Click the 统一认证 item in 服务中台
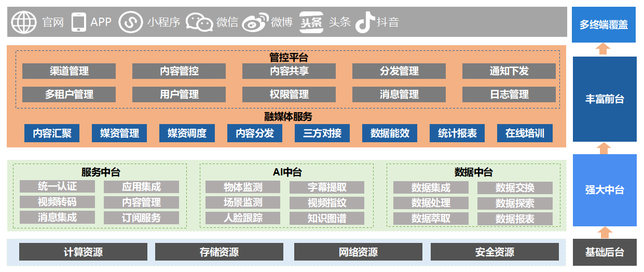 (x=57, y=186)
